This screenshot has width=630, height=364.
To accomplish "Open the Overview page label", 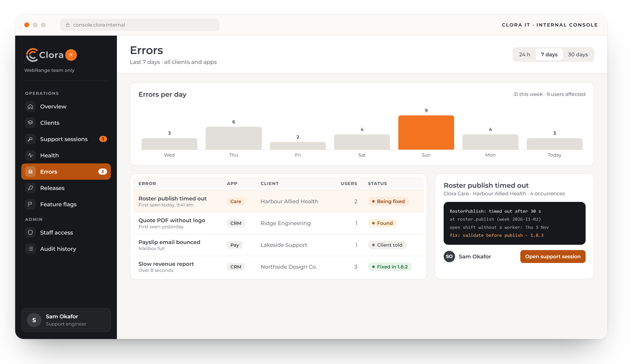I will tap(53, 107).
